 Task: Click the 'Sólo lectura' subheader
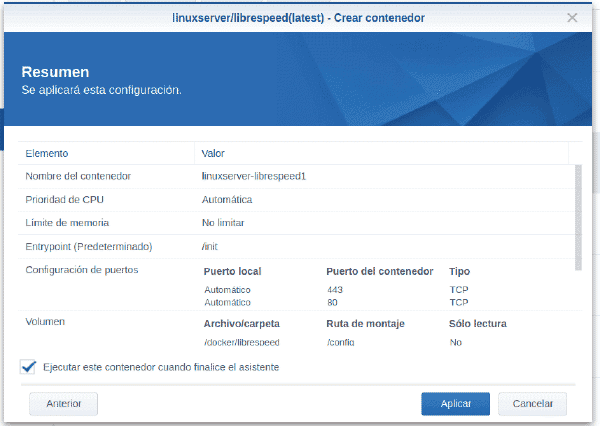click(478, 324)
